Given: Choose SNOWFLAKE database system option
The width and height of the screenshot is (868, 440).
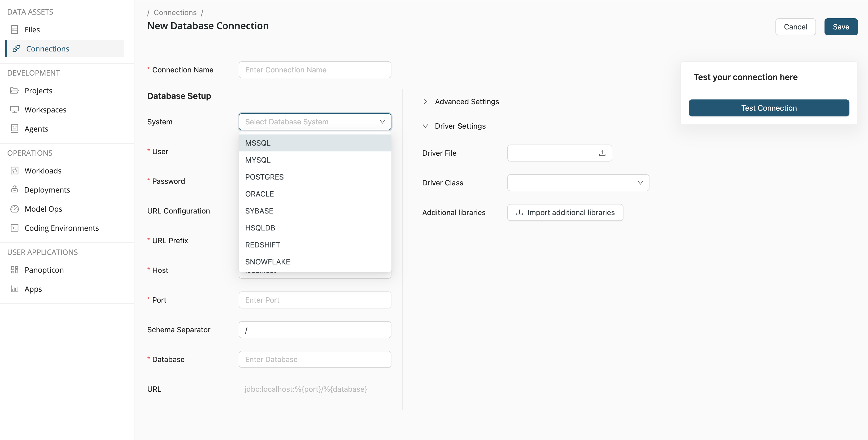Looking at the screenshot, I should 268,262.
